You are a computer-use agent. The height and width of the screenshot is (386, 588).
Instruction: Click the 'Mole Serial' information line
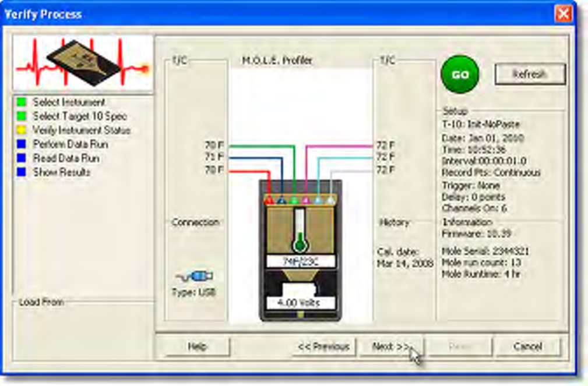(x=485, y=251)
